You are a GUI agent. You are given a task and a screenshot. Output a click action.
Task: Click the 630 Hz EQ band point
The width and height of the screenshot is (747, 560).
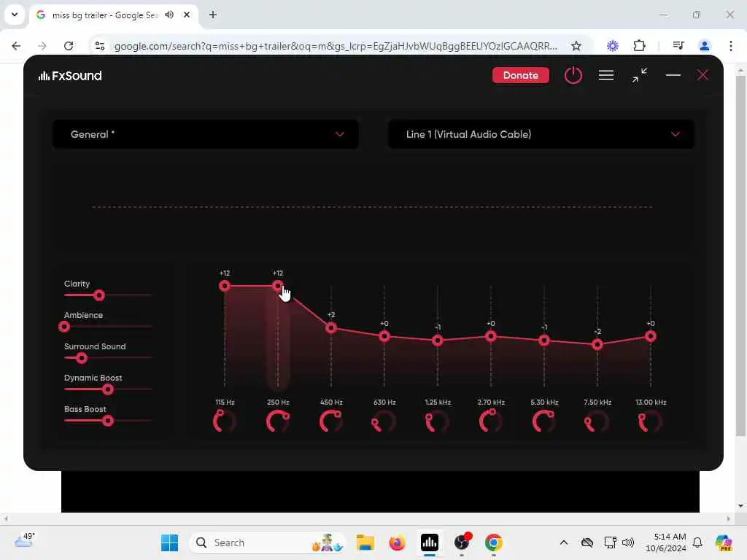tap(384, 337)
